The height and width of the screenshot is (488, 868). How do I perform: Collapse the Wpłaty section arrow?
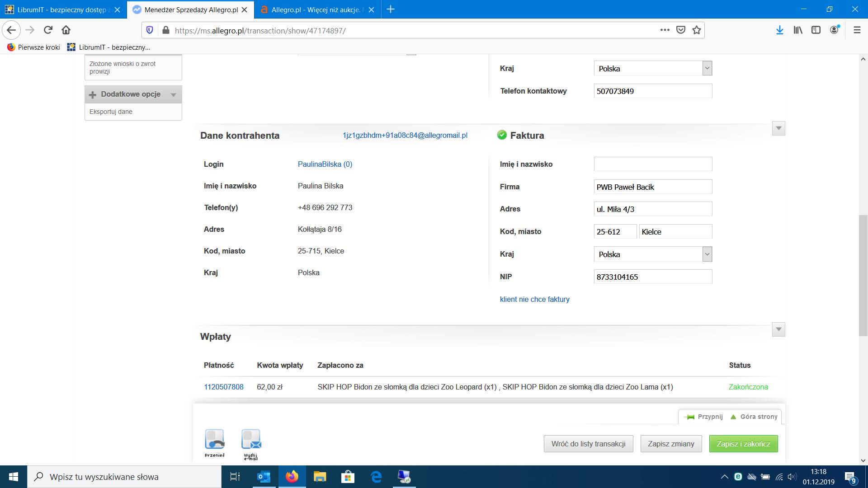[x=778, y=329]
